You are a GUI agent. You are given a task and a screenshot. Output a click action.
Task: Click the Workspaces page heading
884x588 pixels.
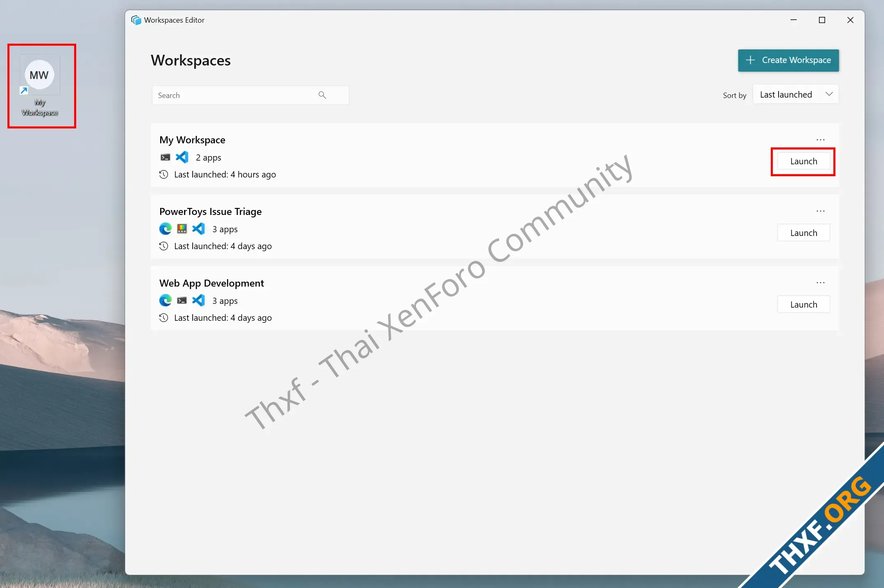(x=191, y=61)
